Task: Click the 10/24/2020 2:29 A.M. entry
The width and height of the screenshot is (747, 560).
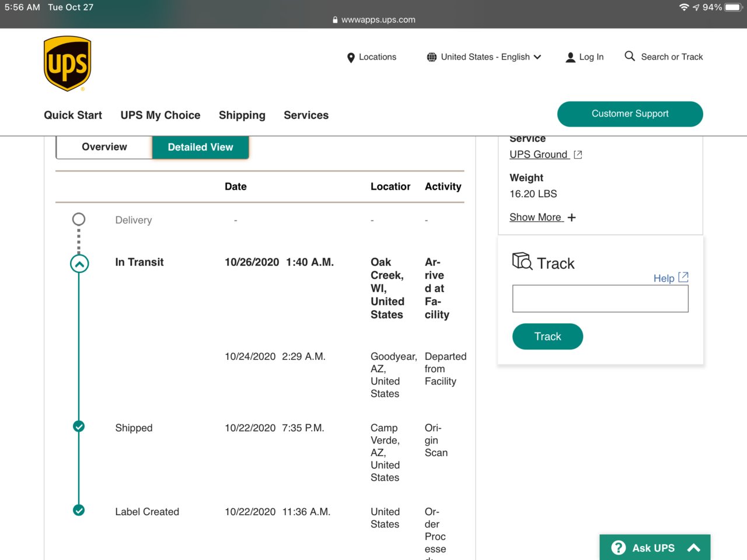Action: (275, 356)
